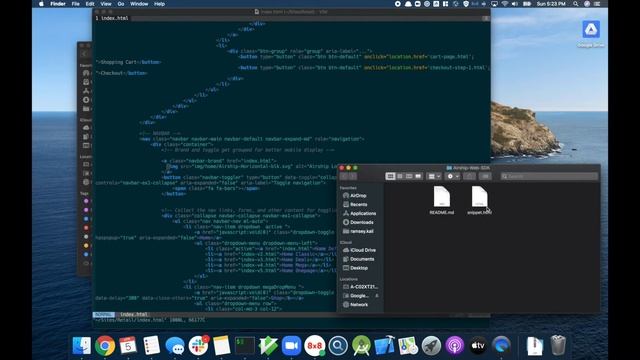Open the Trash in the Dock
Viewport: 640px width, 360px height.
point(558,346)
